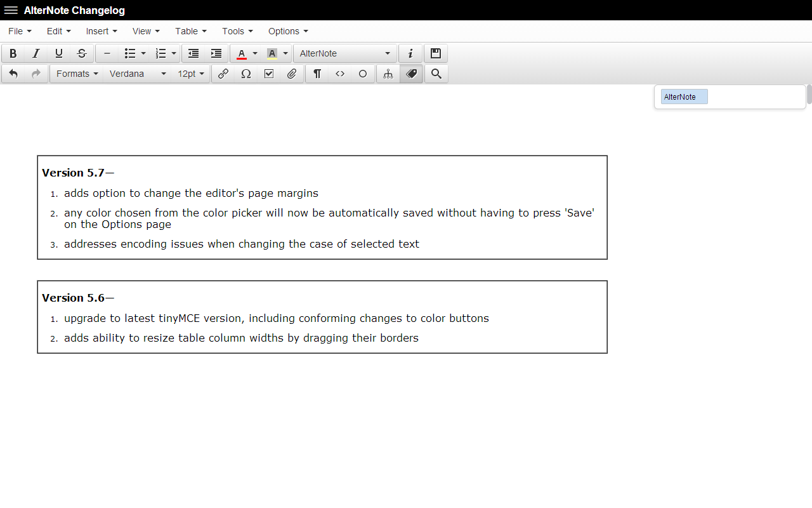Open the Formats dropdown
The height and width of the screenshot is (508, 812).
(77, 74)
